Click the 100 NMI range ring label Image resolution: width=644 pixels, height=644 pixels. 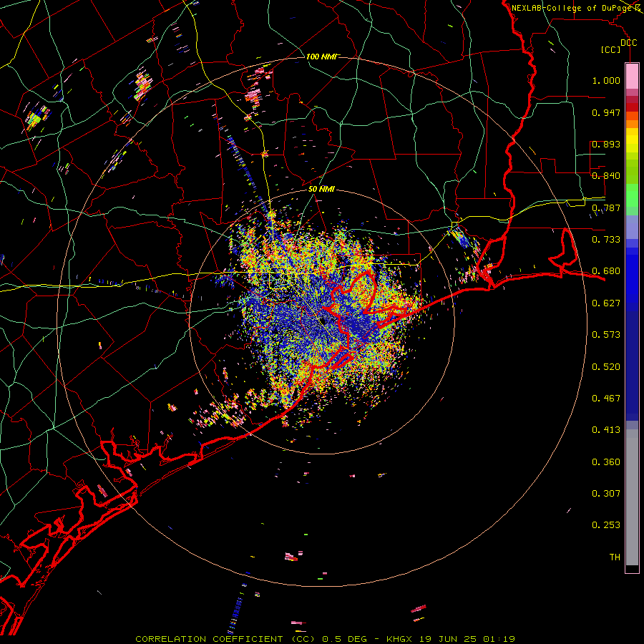coord(321,57)
